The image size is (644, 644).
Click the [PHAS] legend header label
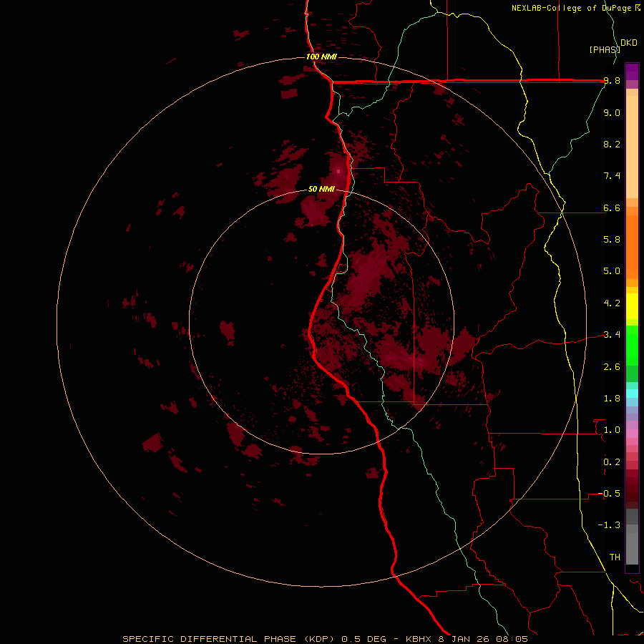(605, 49)
